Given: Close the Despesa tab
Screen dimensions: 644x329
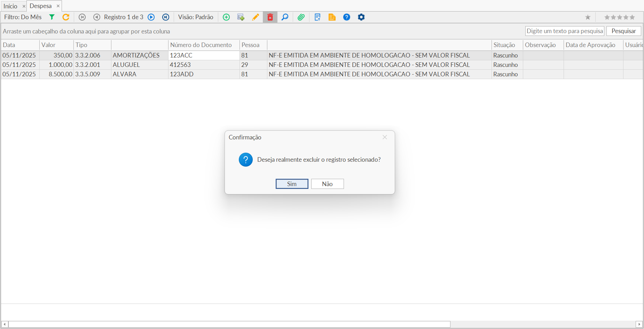Looking at the screenshot, I should pos(58,6).
